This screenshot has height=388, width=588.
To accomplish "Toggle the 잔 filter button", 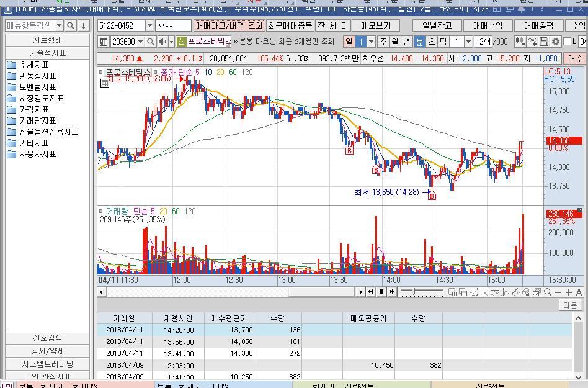I will tap(321, 25).
